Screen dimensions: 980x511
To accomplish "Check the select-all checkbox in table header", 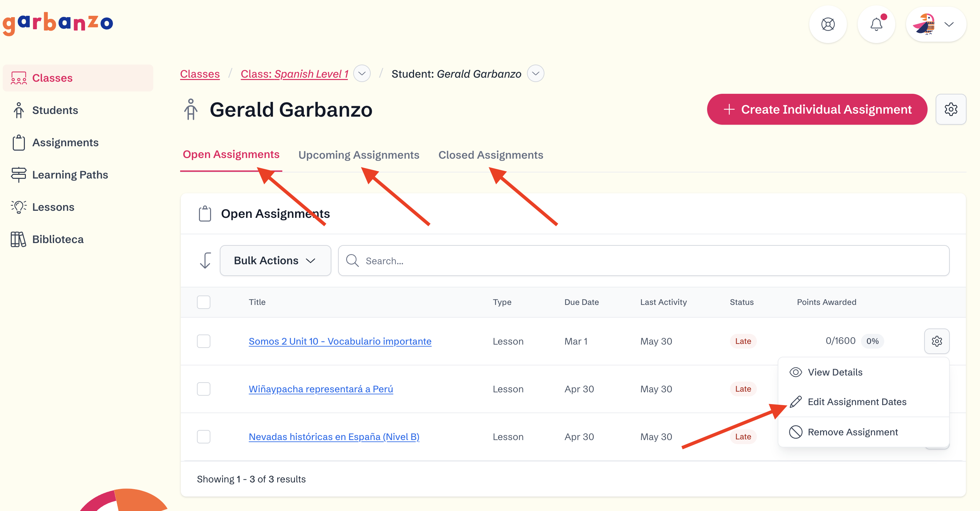I will [x=204, y=302].
